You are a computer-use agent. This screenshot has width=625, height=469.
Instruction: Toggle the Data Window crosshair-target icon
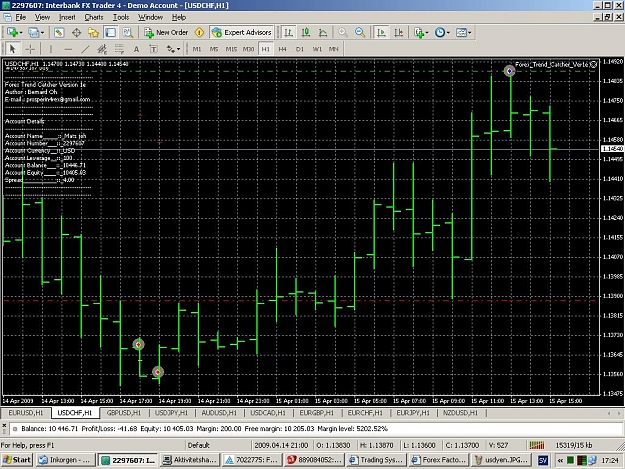coord(76,33)
